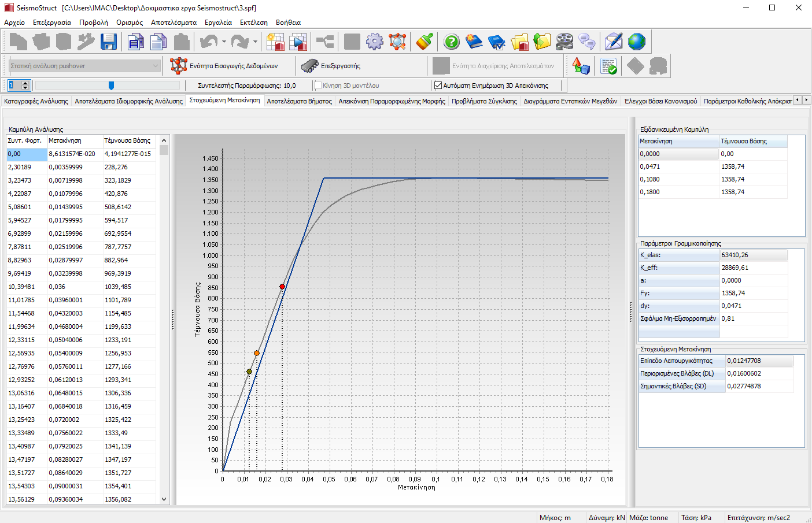Switch to Αποτελέσματα Βήματος tab
812x523 pixels.
(299, 101)
